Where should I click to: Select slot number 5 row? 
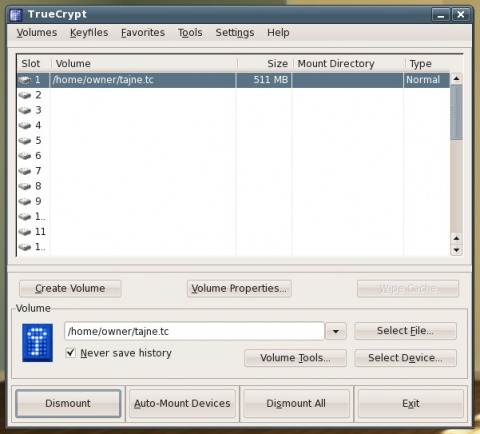coord(233,141)
